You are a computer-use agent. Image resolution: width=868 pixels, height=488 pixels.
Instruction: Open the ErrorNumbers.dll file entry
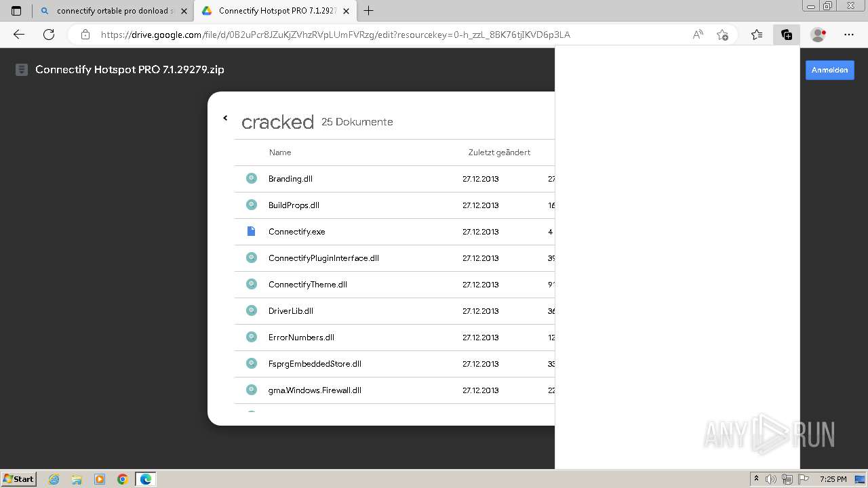[x=301, y=338]
